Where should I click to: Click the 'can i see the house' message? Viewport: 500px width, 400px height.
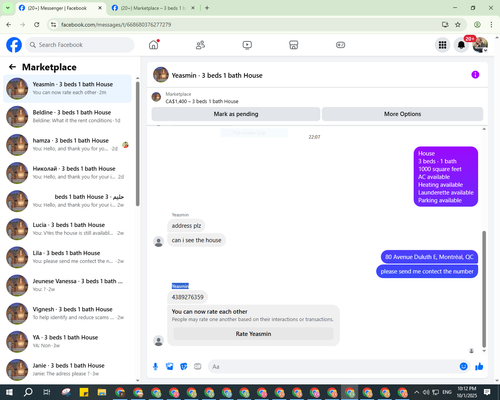pyautogui.click(x=196, y=240)
